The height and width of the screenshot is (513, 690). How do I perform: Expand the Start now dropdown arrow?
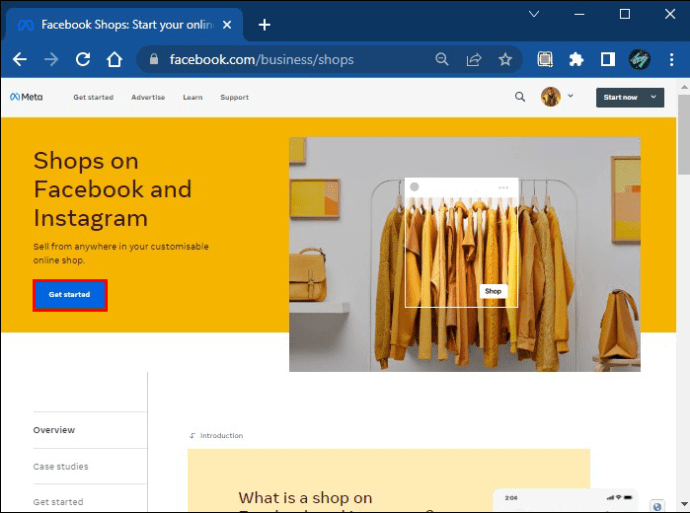pos(653,97)
